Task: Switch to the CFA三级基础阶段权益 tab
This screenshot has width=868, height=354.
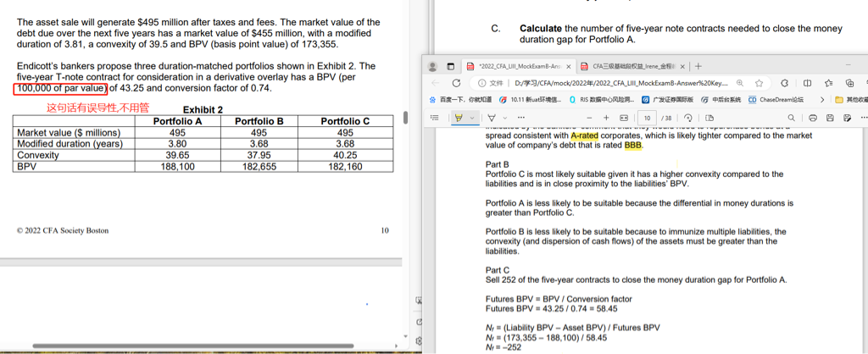Action: tap(627, 66)
